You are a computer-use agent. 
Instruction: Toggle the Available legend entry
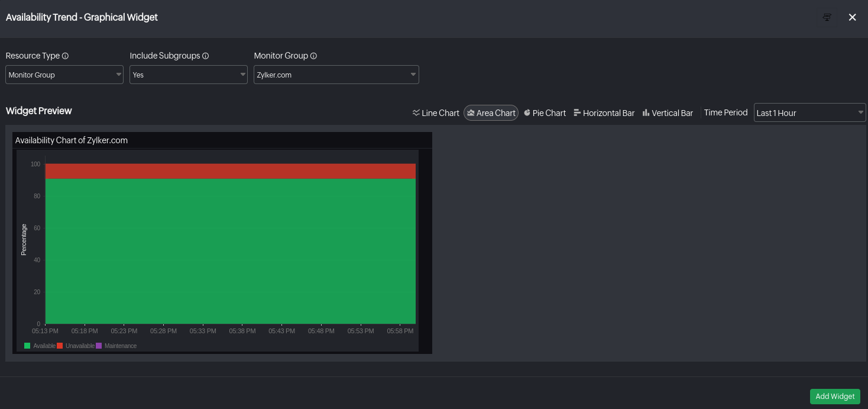click(40, 346)
